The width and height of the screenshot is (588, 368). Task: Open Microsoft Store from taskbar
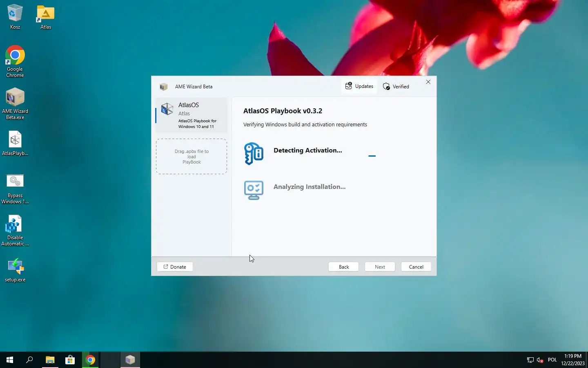tap(70, 360)
